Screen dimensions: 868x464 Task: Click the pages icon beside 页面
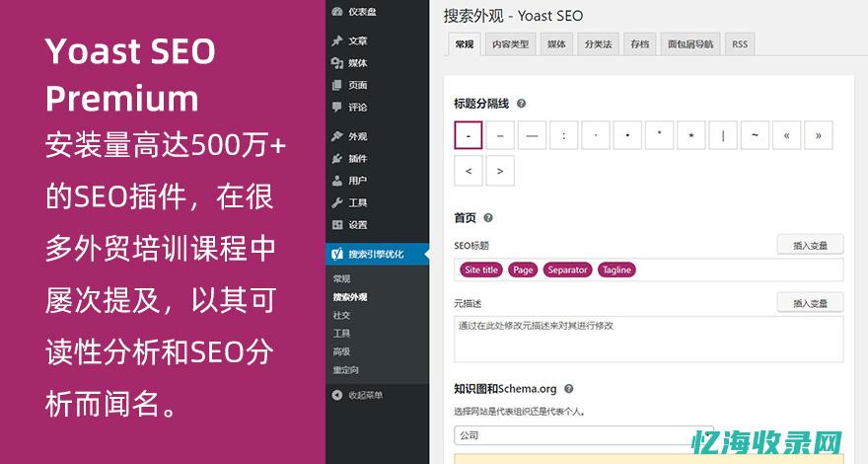(337, 85)
